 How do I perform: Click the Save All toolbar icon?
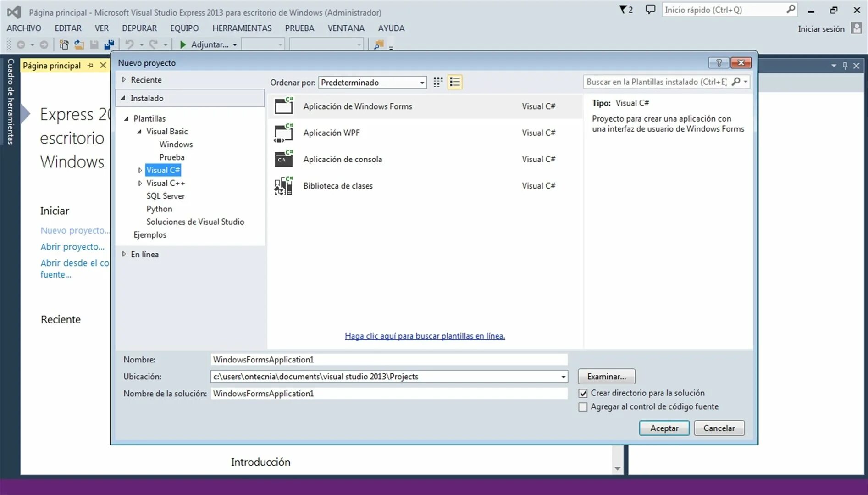[x=109, y=44]
